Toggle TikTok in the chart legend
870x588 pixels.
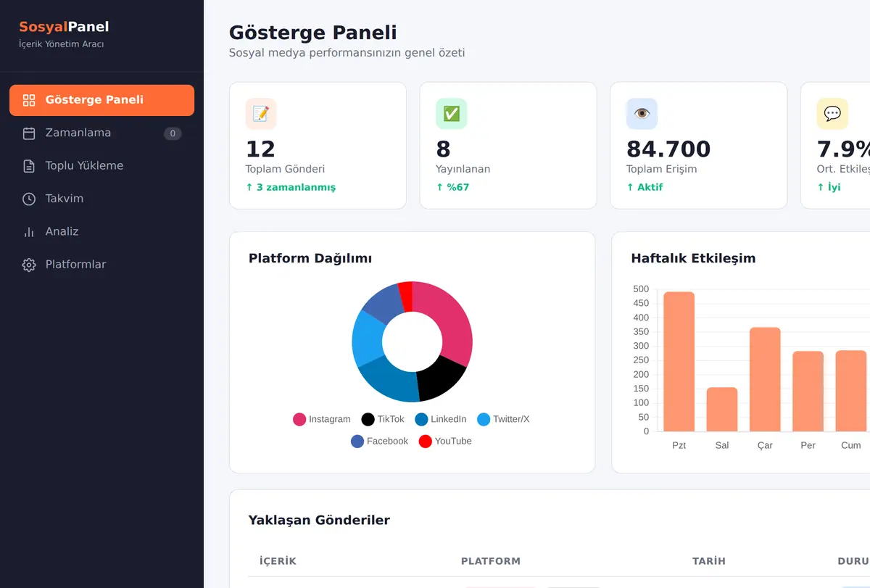coord(383,419)
